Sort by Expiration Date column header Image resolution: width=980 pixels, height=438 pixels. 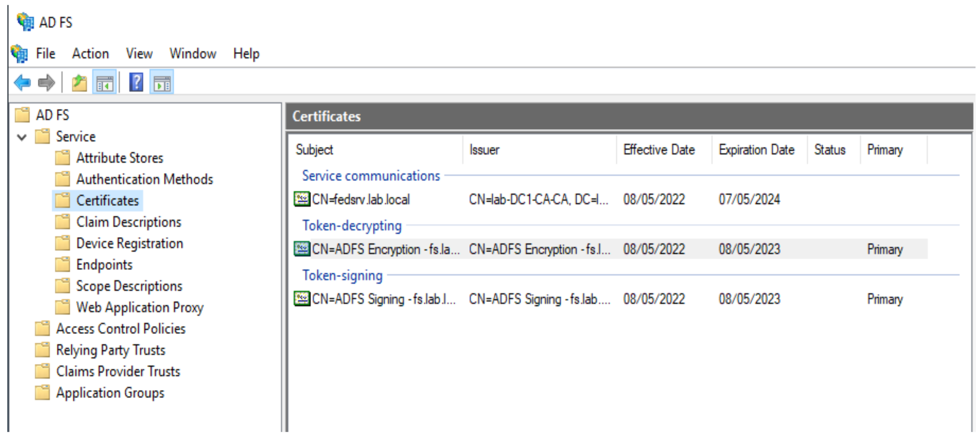(x=756, y=150)
